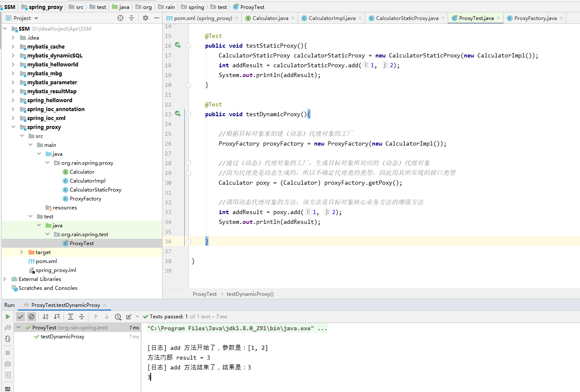Viewport: 580px width, 392px height.
Task: Toggle auto-test rerun icon in Run sidebar
Action: 8,339
